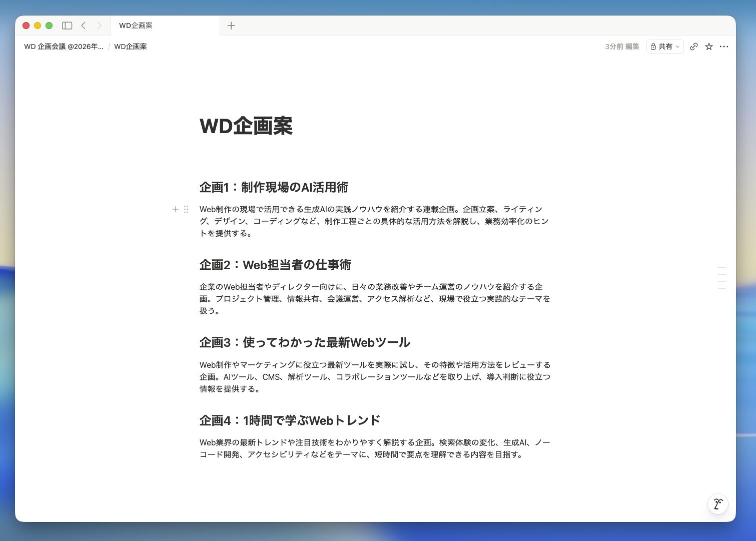Open the AI assistant face icon
756x541 pixels.
coord(718,504)
